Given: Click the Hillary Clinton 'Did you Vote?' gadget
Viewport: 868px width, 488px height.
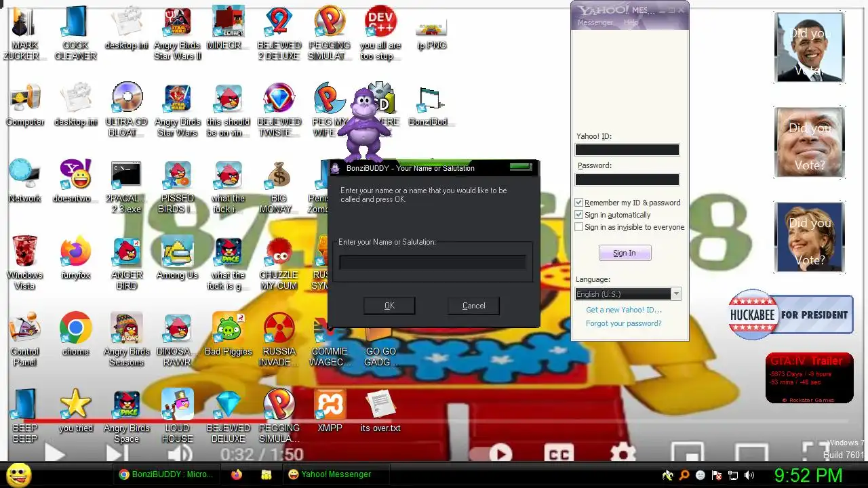Looking at the screenshot, I should 810,237.
